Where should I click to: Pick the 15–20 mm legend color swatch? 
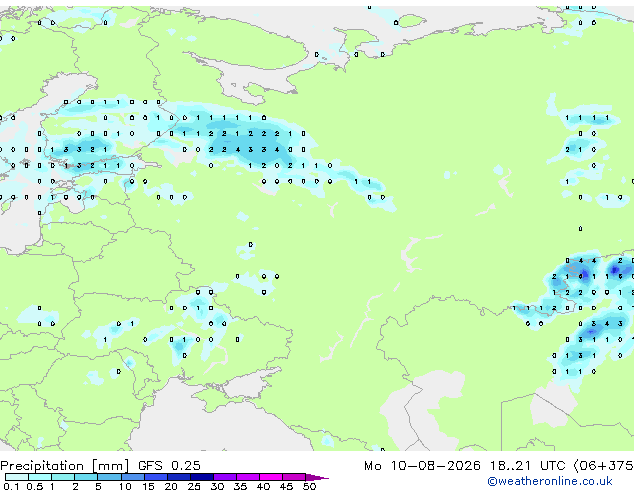coord(155,477)
